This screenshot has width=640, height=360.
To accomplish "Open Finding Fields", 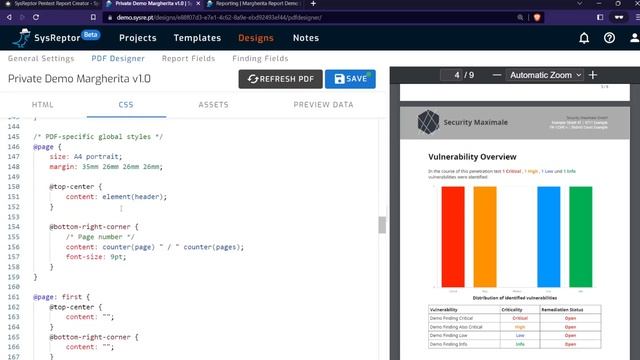I will [260, 58].
